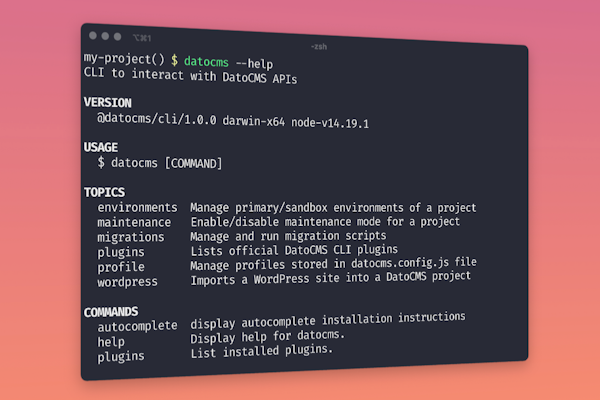Click the '--help' flag in the prompt line

(x=254, y=63)
